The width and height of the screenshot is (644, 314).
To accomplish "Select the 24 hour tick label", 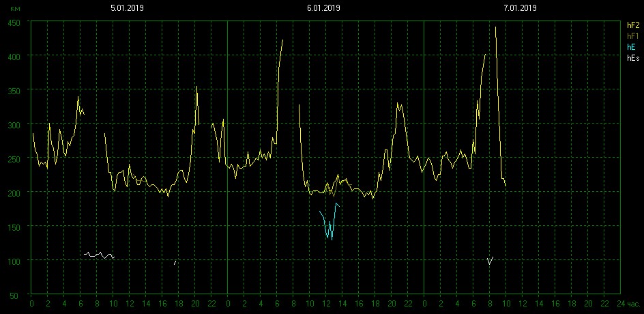I will pyautogui.click(x=619, y=302).
